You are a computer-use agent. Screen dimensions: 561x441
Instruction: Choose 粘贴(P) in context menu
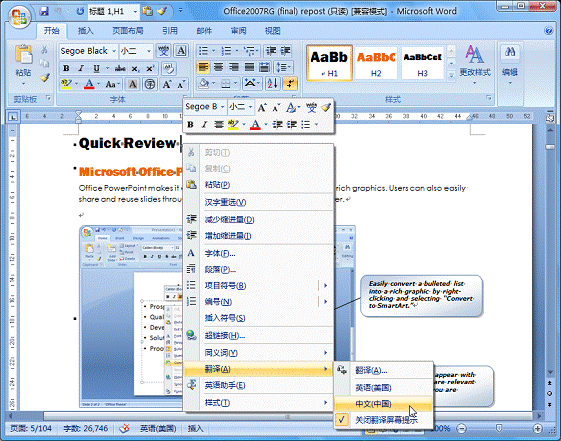tap(258, 185)
